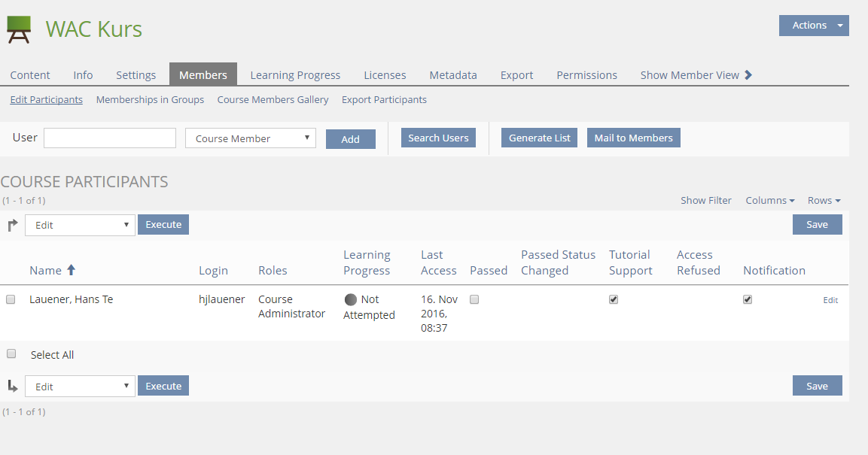Open the Rows dropdown

point(824,200)
